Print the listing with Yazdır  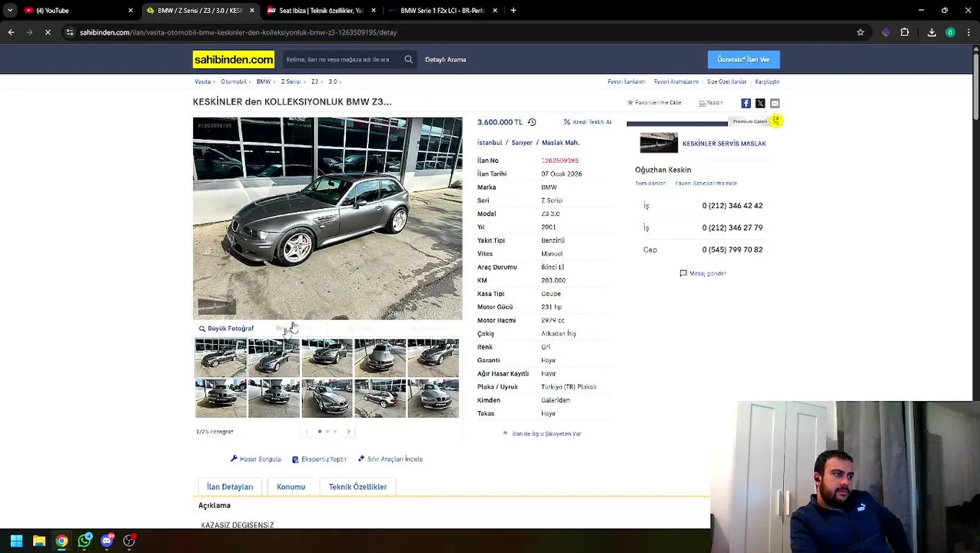pos(711,102)
